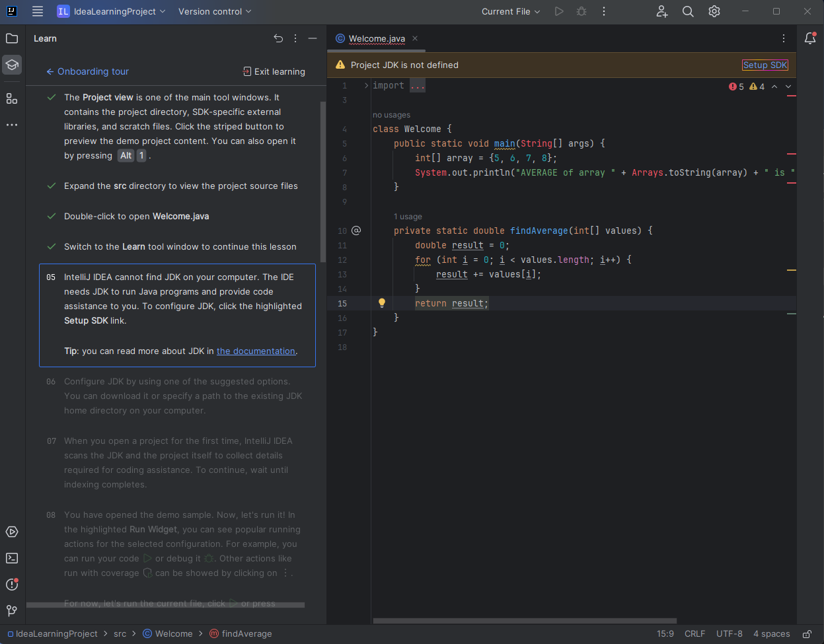Click the Setup SDK link

[765, 65]
